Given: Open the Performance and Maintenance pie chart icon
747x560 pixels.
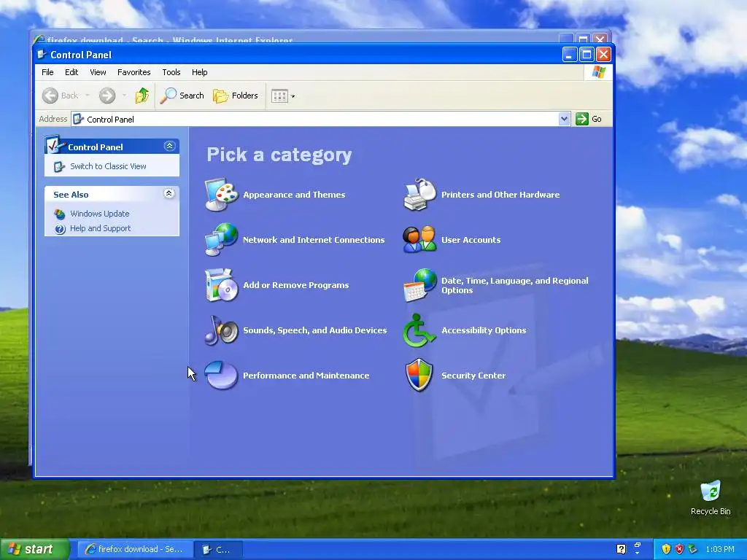Looking at the screenshot, I should pyautogui.click(x=221, y=376).
